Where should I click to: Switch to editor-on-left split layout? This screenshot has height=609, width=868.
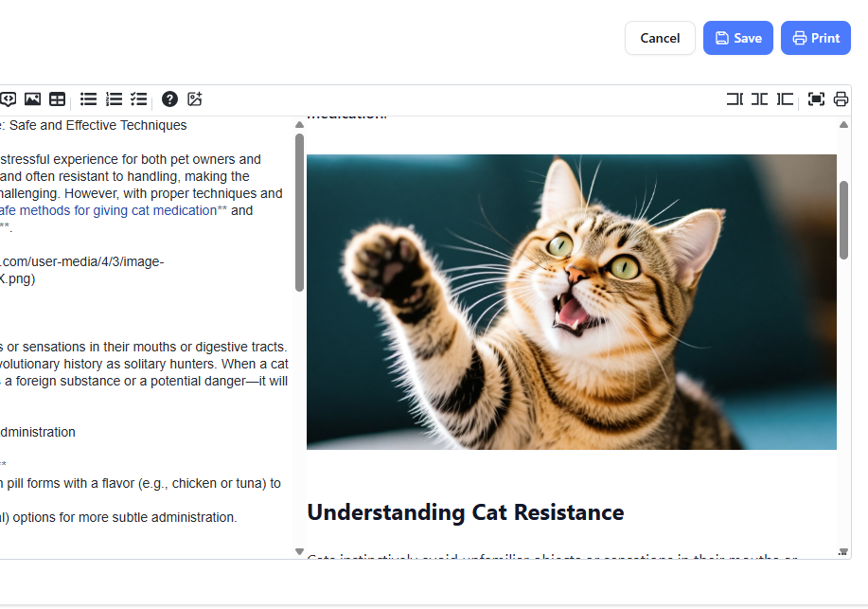[x=735, y=99]
